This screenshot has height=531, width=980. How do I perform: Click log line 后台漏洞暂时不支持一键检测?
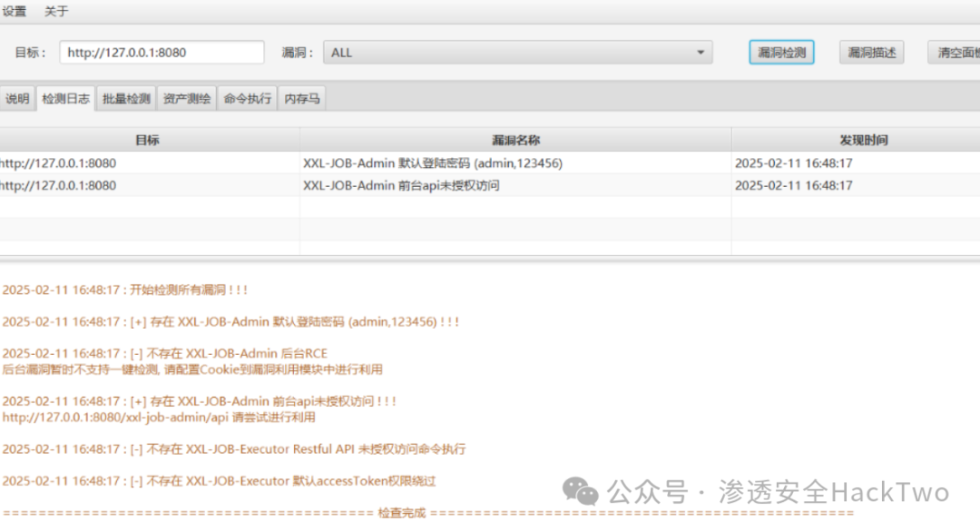[x=192, y=369]
